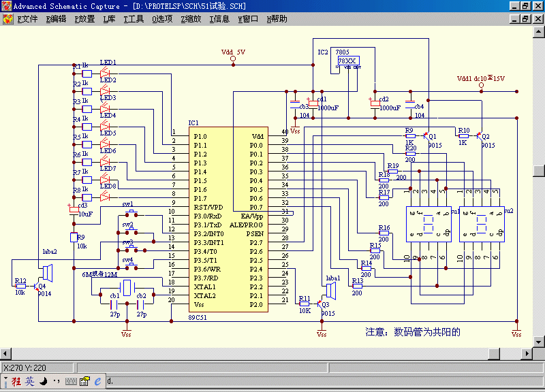545x392 pixels.
Task: Open the 缩放 (Zoom) menu
Action: point(191,19)
